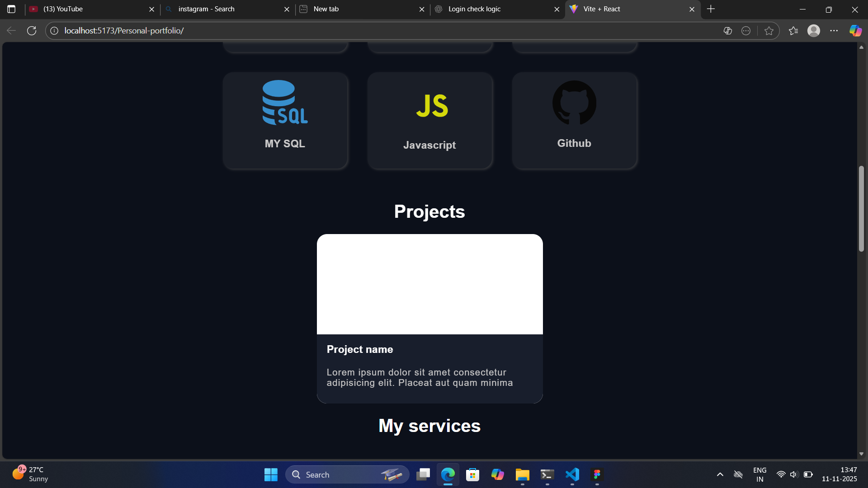Open the favorites list icon
This screenshot has width=868, height=488.
[x=793, y=31]
